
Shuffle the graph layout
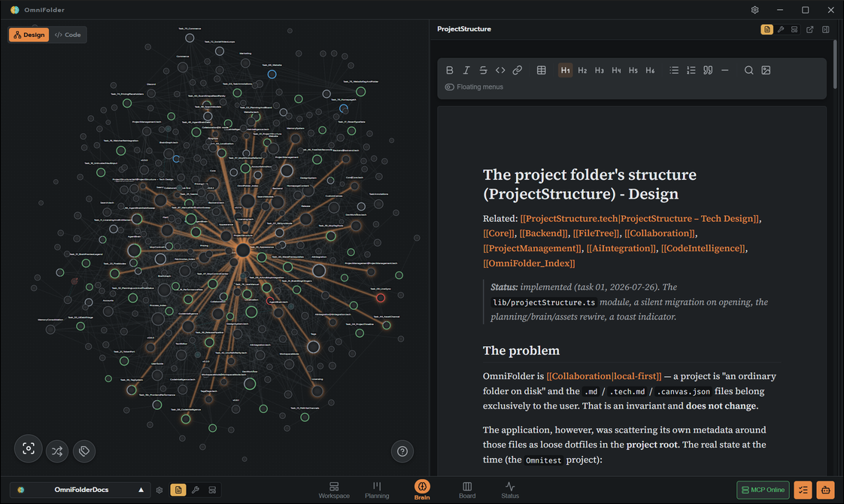pos(57,451)
